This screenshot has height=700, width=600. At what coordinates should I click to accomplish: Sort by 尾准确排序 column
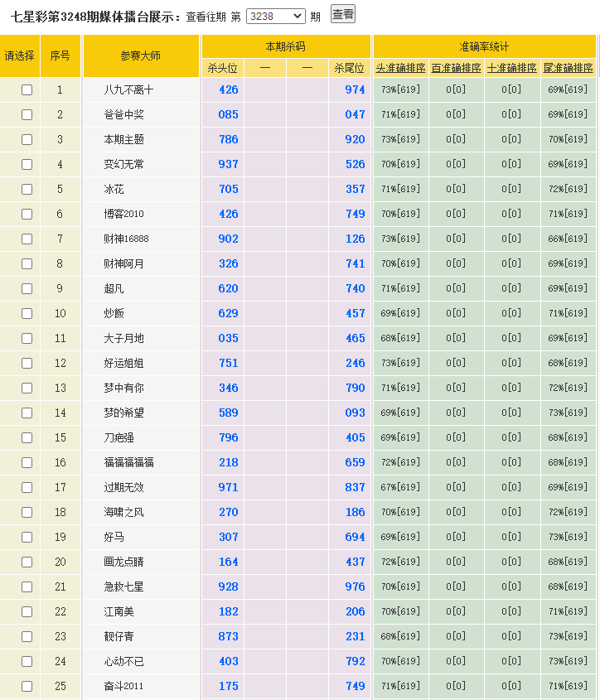(569, 68)
